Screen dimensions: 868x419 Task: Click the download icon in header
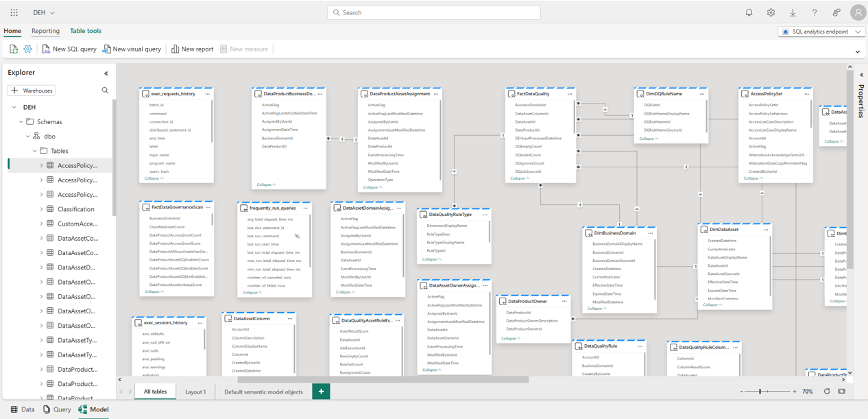coord(793,12)
